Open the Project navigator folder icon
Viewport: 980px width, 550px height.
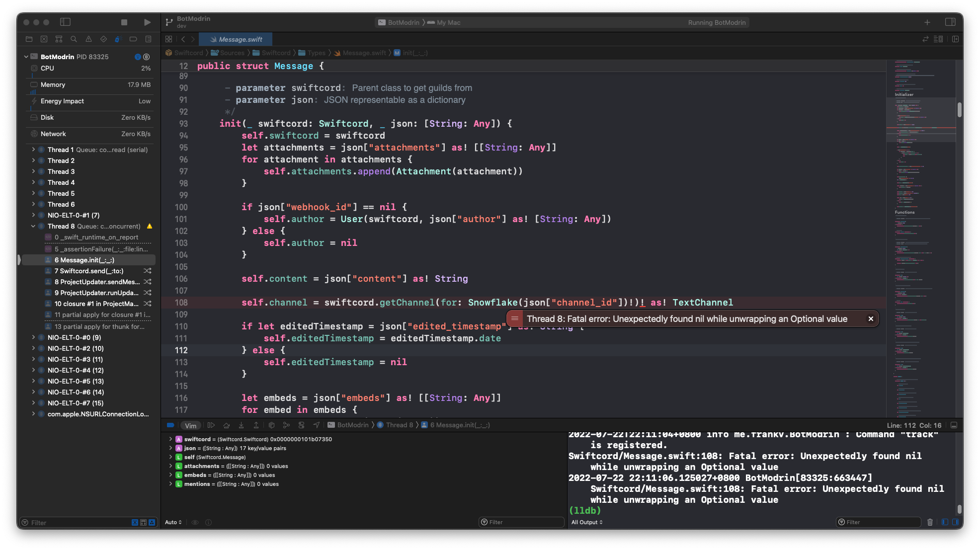click(x=29, y=39)
